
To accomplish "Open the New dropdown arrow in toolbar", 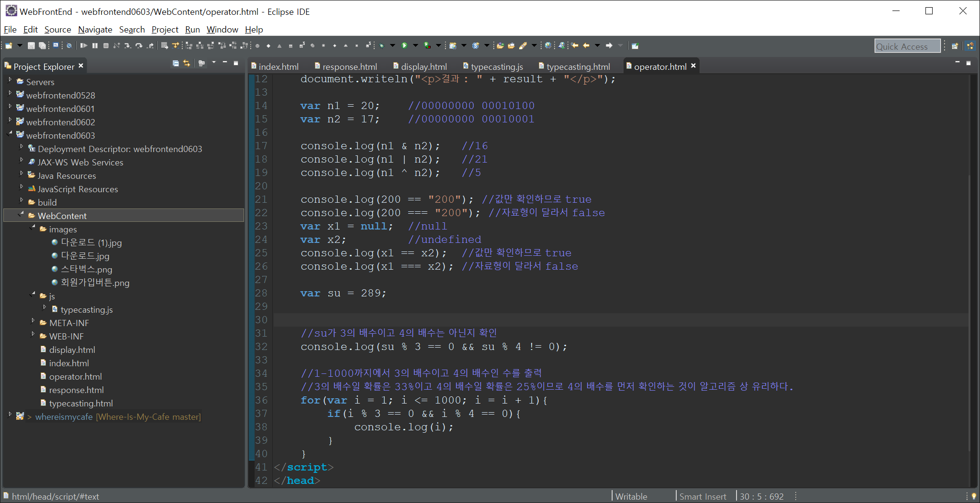I will click(20, 46).
